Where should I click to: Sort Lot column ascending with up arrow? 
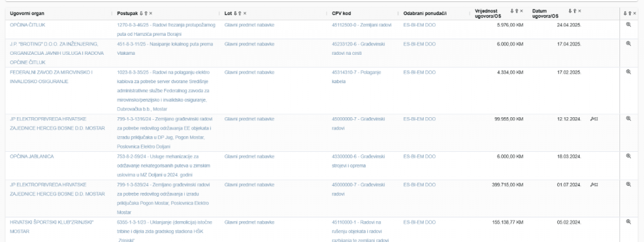pyautogui.click(x=240, y=14)
